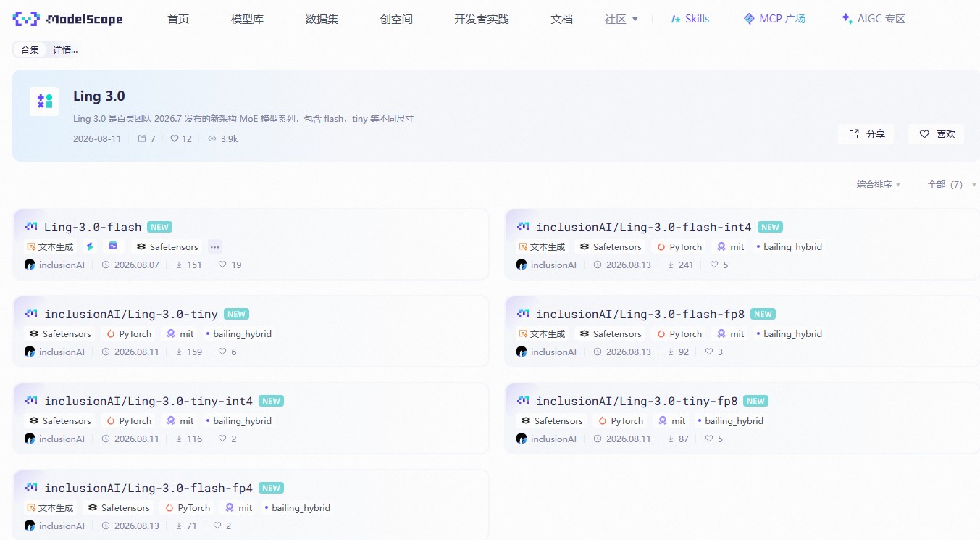Click the AIGC 专区 star icon

tap(847, 19)
